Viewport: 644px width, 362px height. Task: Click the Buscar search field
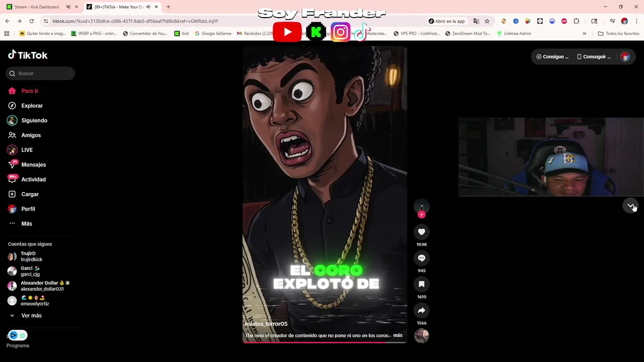[x=40, y=73]
